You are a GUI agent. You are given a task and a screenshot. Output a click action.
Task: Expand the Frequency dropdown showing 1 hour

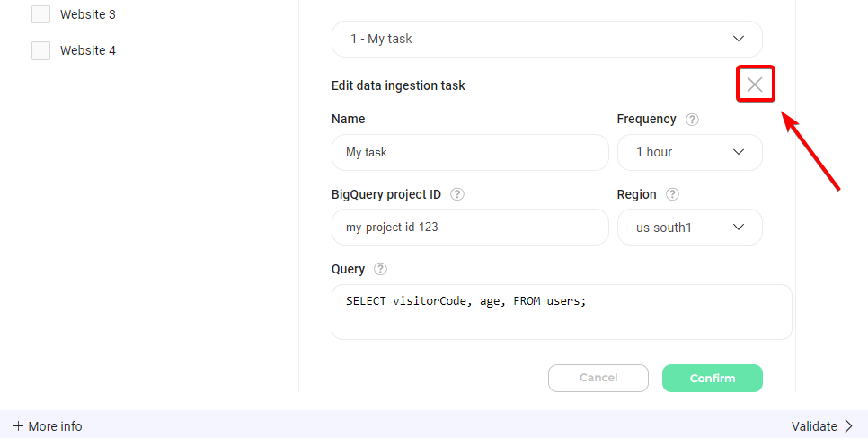[689, 152]
